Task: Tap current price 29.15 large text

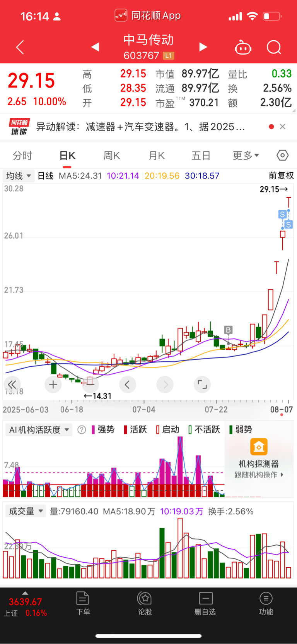Action: tap(31, 81)
